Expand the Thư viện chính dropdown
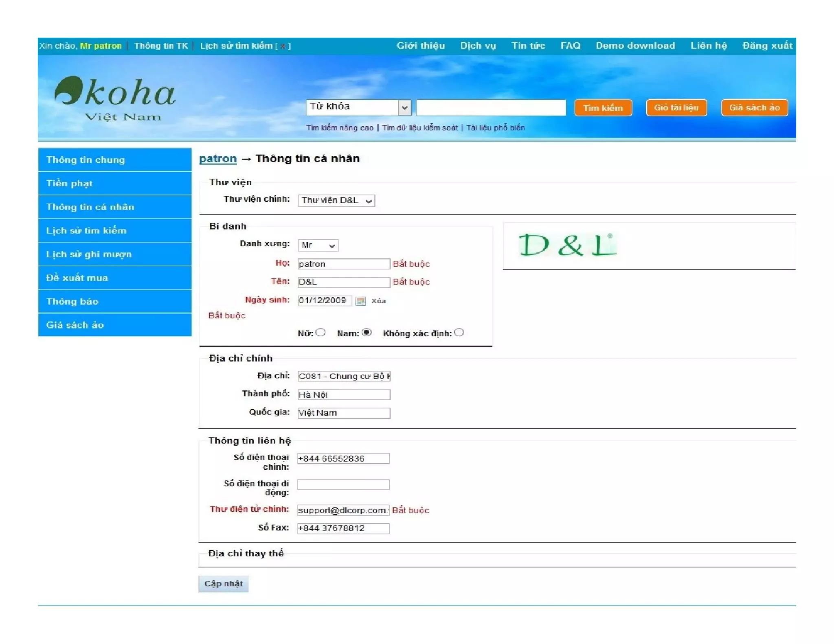This screenshot has width=834, height=644. click(x=336, y=200)
